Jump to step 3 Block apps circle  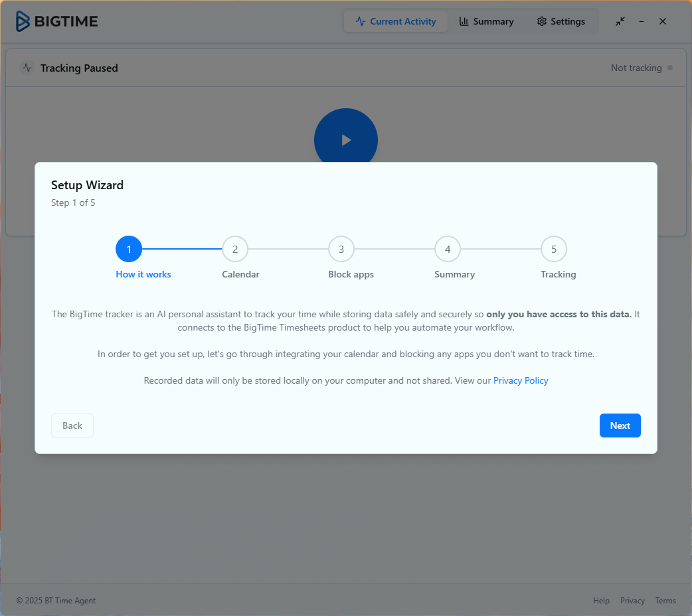point(341,250)
